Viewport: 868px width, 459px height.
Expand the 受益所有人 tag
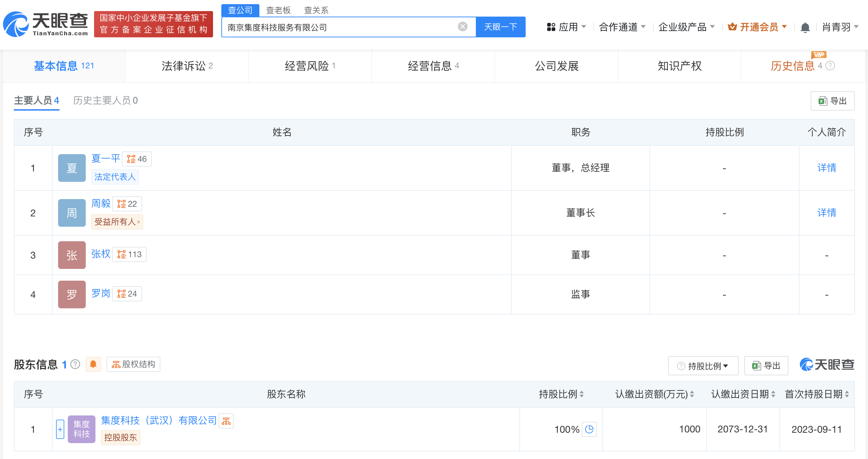point(117,222)
